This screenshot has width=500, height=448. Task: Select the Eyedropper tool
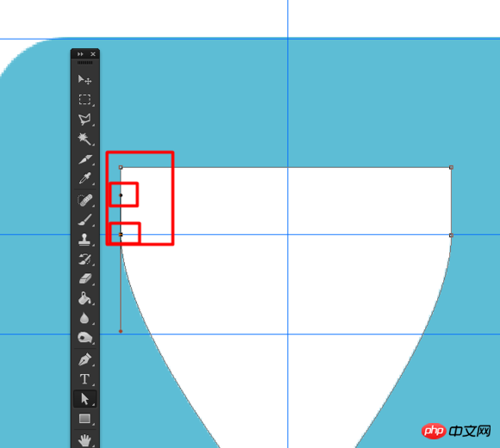[x=84, y=178]
